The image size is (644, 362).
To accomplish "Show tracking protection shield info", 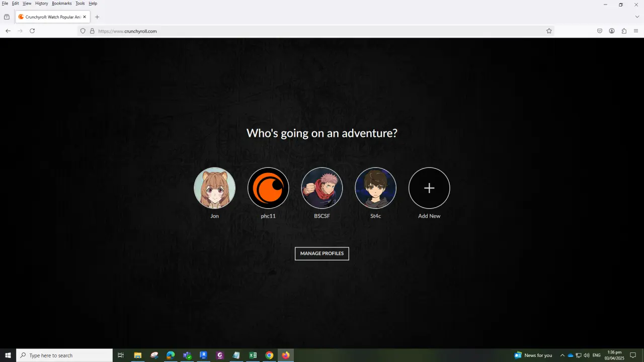I will [x=83, y=31].
